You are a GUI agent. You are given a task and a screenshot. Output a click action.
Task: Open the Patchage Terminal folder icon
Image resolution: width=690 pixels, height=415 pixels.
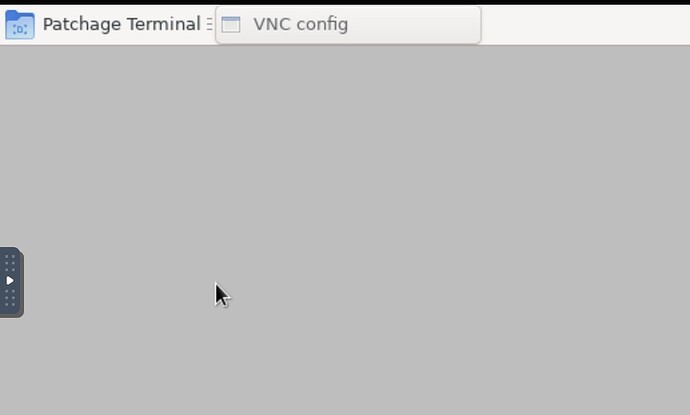[20, 25]
